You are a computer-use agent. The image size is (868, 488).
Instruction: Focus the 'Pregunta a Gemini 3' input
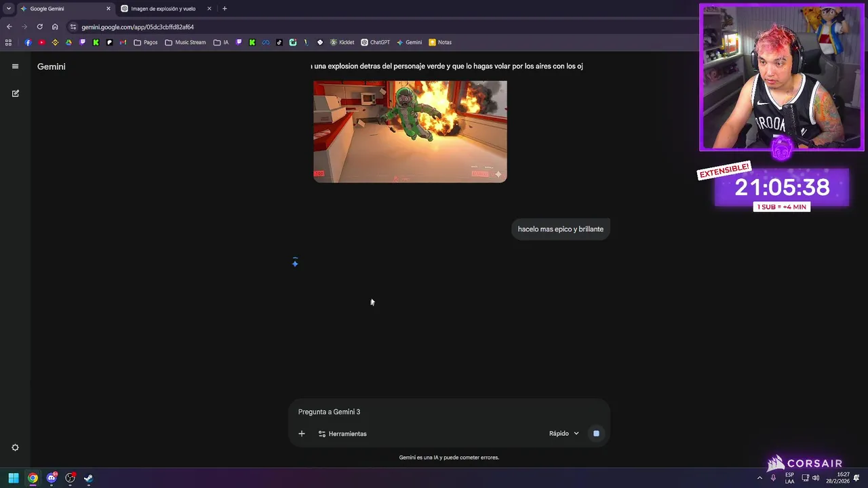[x=448, y=412]
